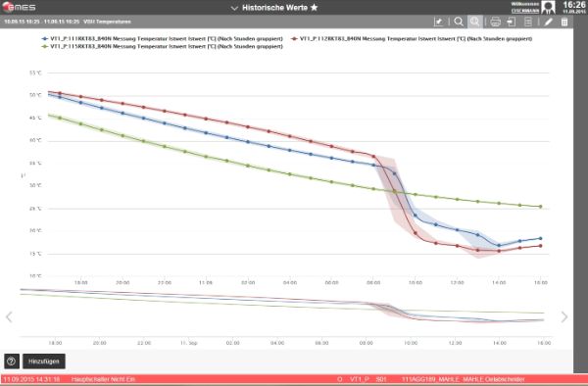Click the 111AGG189 MAHLE alarm source text
The image size is (588, 386).
[x=464, y=379]
